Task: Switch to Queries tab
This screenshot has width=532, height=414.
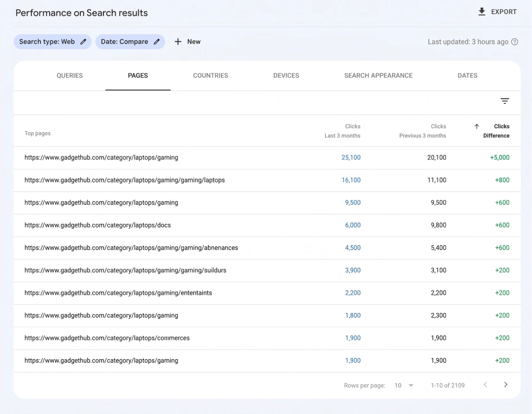Action: tap(70, 76)
